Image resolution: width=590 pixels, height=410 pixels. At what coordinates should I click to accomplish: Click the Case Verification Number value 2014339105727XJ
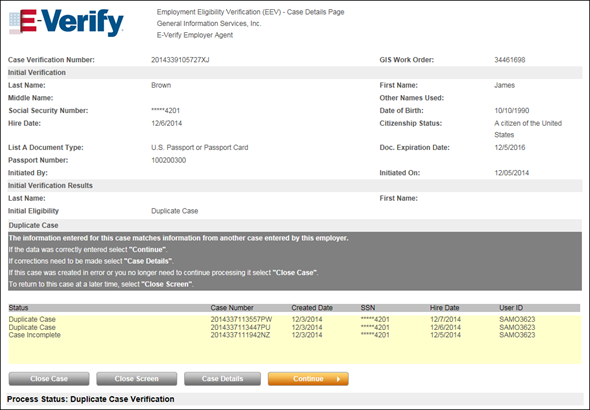[180, 60]
